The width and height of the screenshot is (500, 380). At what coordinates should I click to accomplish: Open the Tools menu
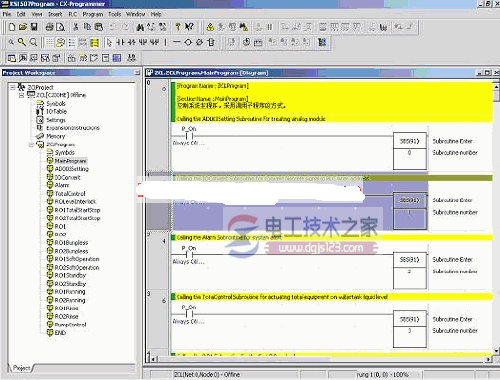[x=114, y=14]
